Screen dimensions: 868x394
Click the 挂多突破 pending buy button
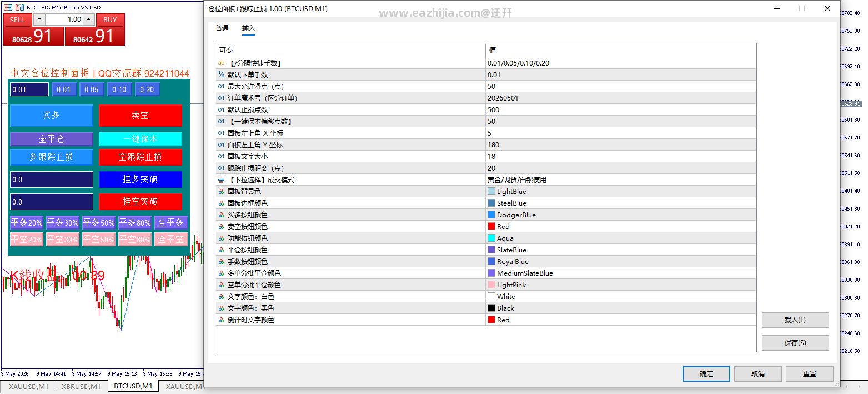pyautogui.click(x=141, y=179)
